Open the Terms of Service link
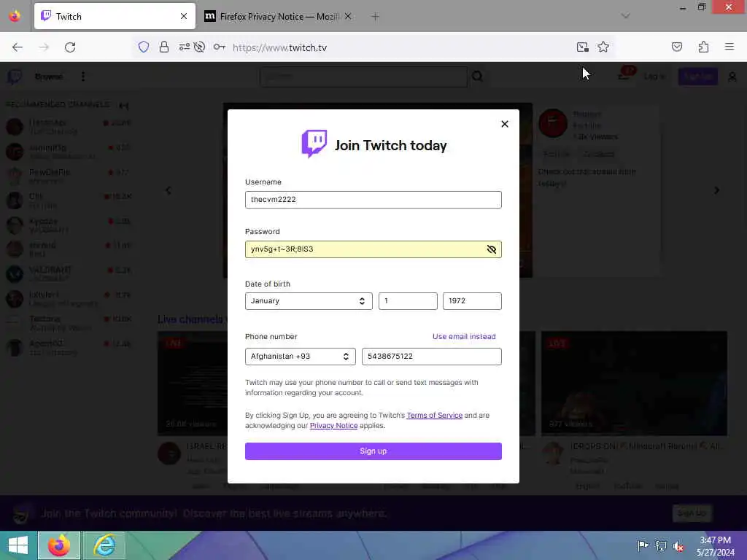This screenshot has width=747, height=560. point(434,415)
